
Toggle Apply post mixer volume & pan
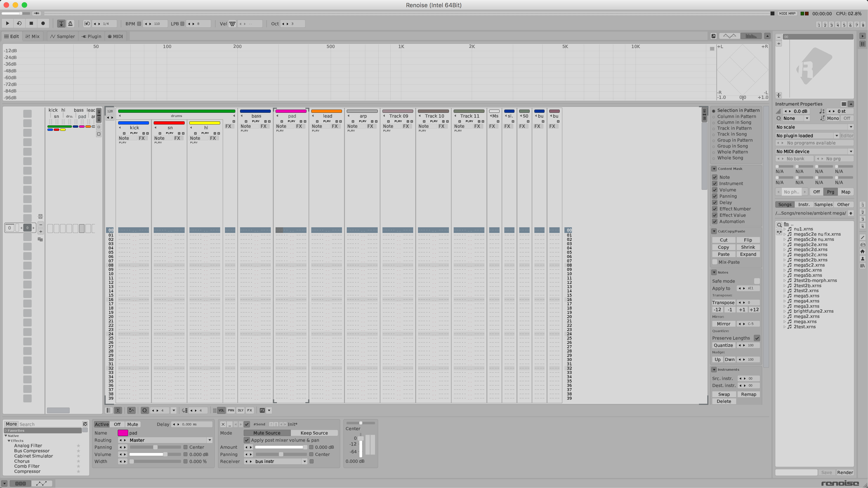tap(247, 440)
